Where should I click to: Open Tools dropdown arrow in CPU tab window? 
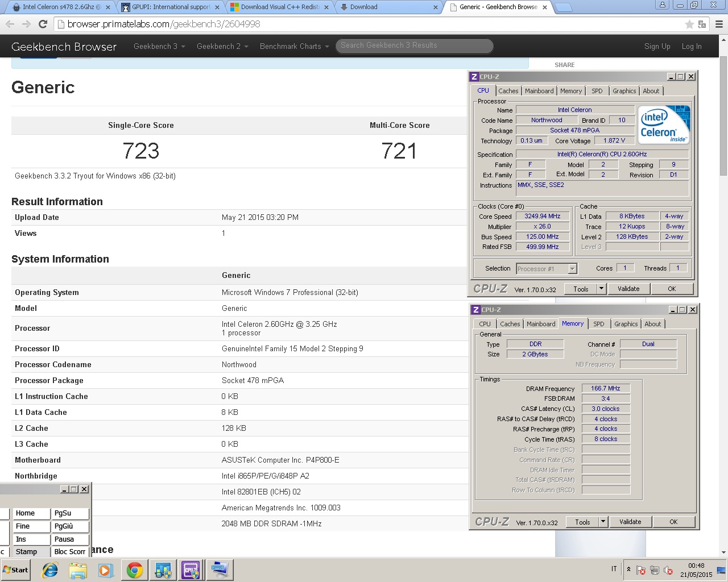[x=601, y=289]
